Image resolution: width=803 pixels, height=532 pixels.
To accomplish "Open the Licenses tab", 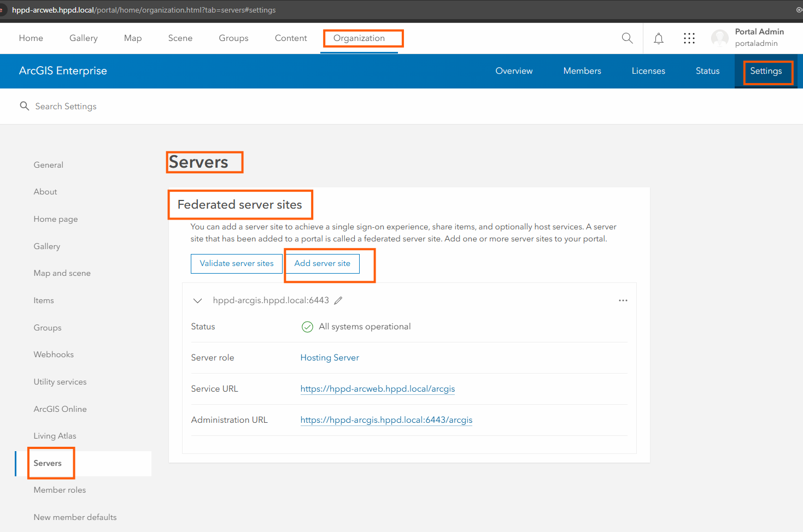I will [648, 71].
